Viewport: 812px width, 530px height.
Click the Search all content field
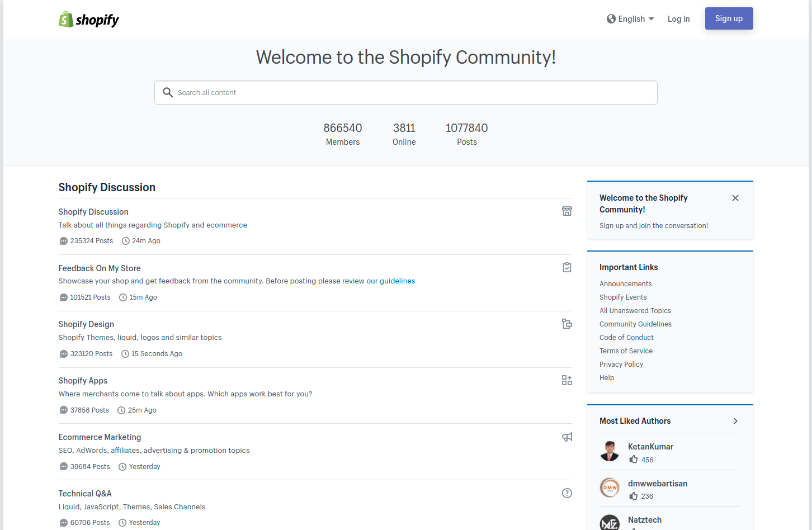[406, 93]
